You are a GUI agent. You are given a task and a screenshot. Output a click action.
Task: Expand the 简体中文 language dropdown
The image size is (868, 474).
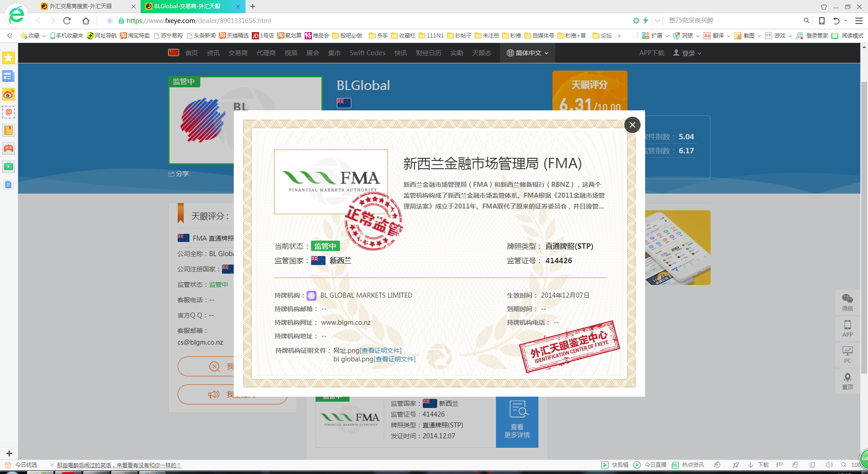click(x=527, y=53)
